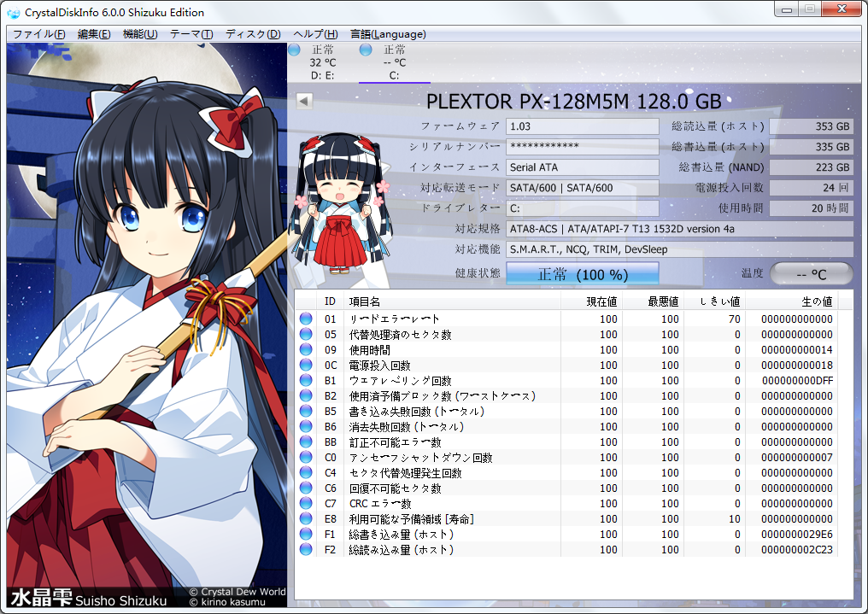
Task: Click status orb for F2 総読み込み量 row
Action: 306,550
